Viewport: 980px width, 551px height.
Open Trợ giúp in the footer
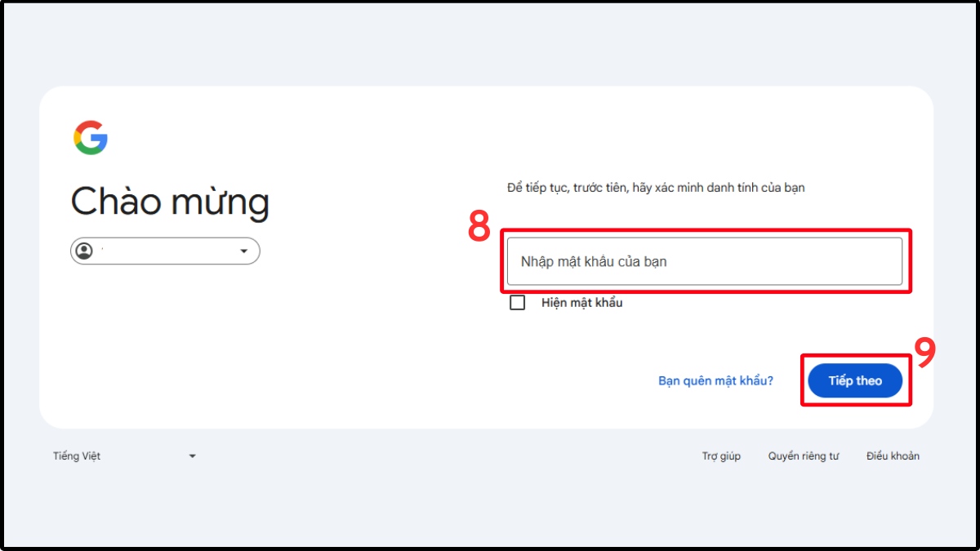722,455
